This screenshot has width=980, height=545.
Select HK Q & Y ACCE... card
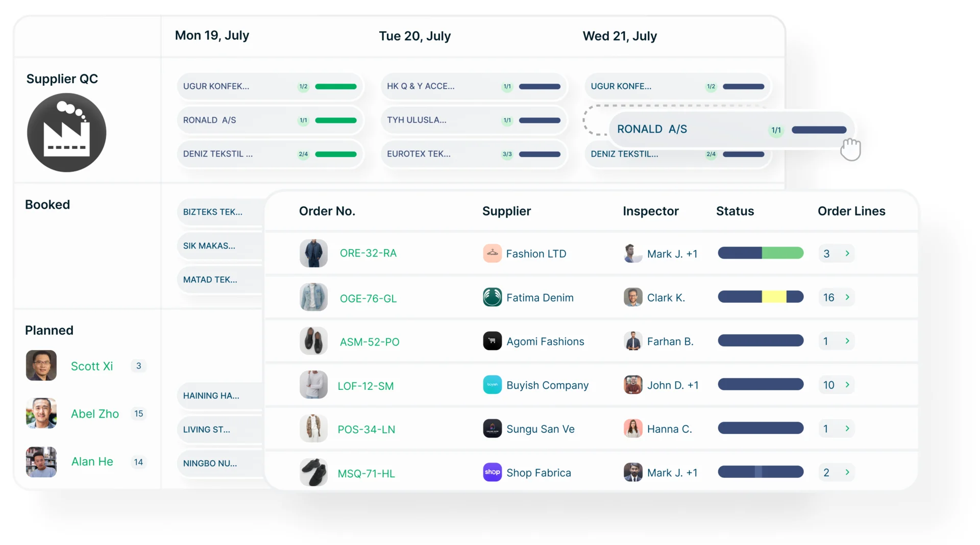click(474, 86)
